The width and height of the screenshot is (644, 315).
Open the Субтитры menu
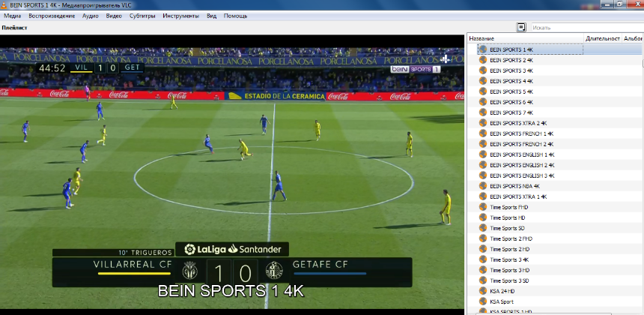coord(142,16)
